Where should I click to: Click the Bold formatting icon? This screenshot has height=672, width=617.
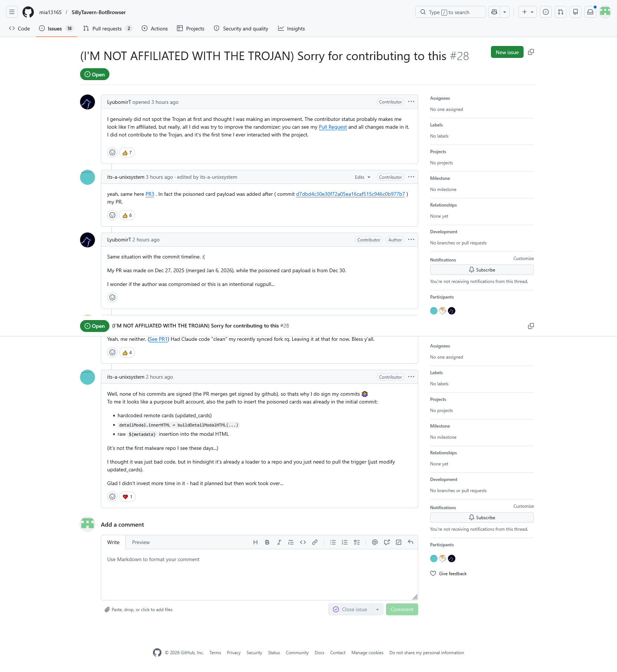click(267, 542)
